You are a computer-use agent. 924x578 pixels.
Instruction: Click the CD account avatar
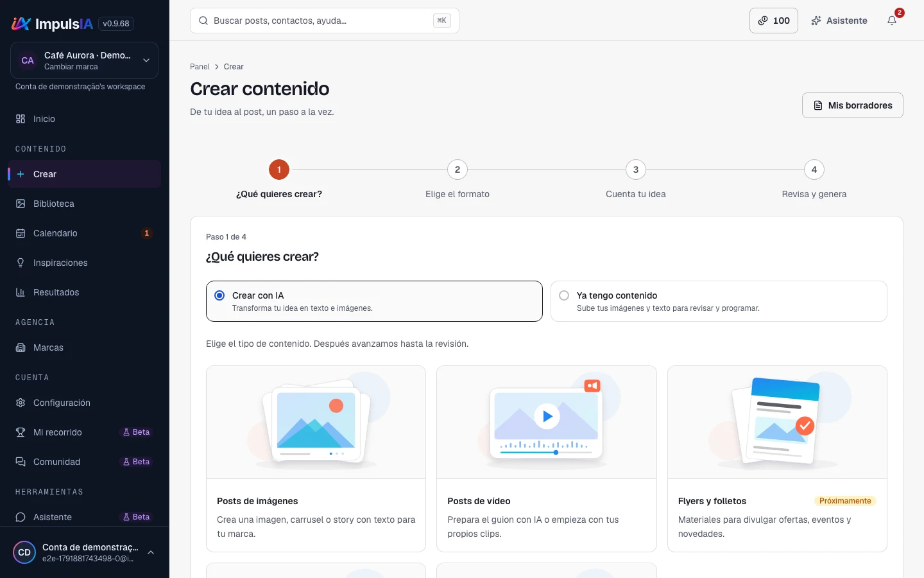pyautogui.click(x=24, y=552)
